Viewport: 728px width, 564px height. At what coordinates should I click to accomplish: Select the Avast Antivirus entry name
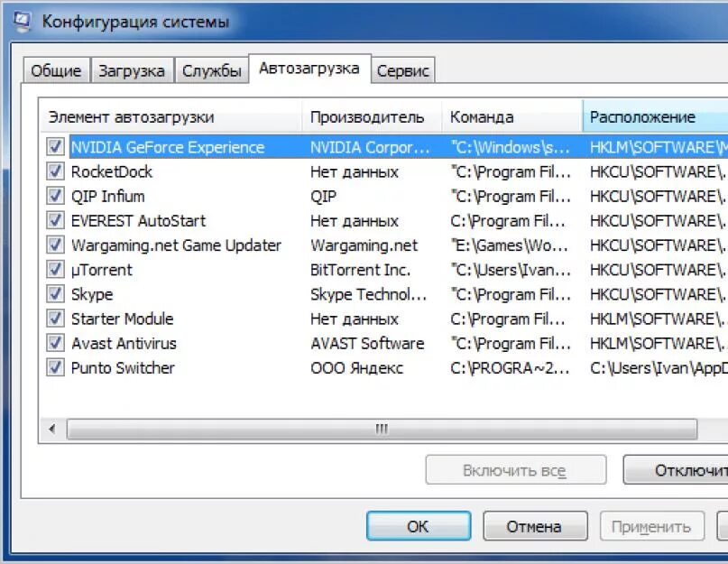[124, 343]
